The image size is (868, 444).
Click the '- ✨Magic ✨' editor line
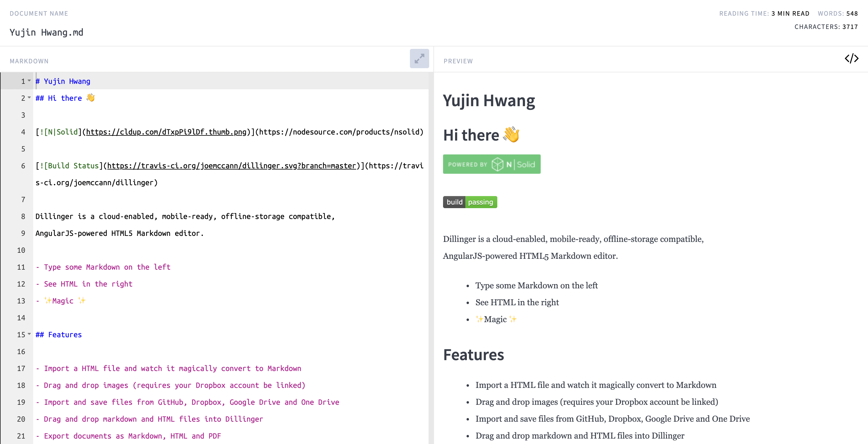61,301
